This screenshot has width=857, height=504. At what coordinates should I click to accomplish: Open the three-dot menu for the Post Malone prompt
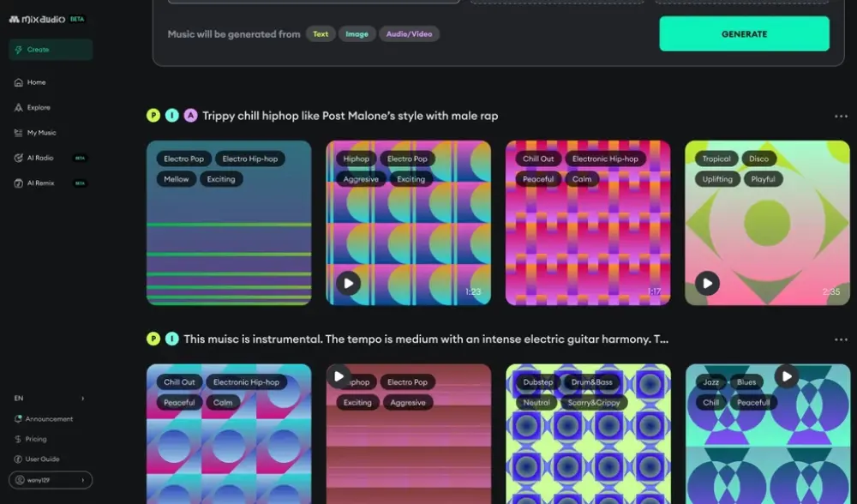click(x=841, y=117)
